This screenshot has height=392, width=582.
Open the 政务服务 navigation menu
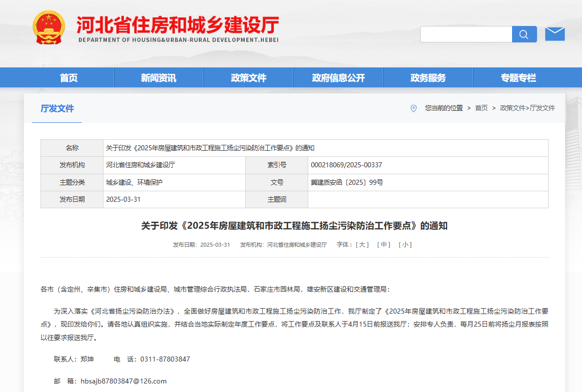pyautogui.click(x=428, y=77)
